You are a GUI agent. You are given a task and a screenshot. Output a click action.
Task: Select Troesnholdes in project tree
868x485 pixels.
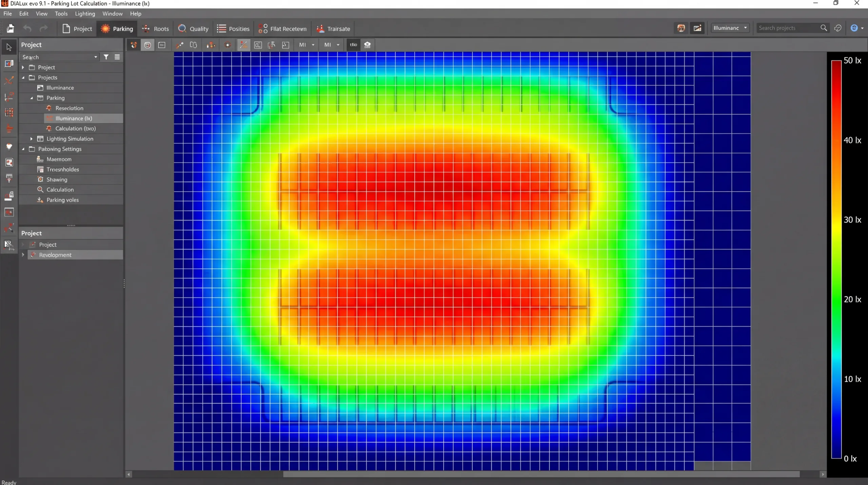pos(63,169)
